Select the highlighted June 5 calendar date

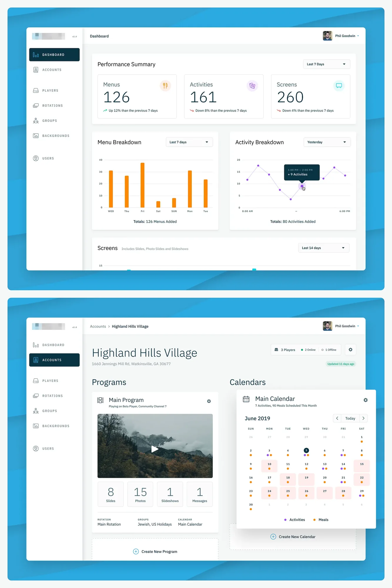pos(306,450)
